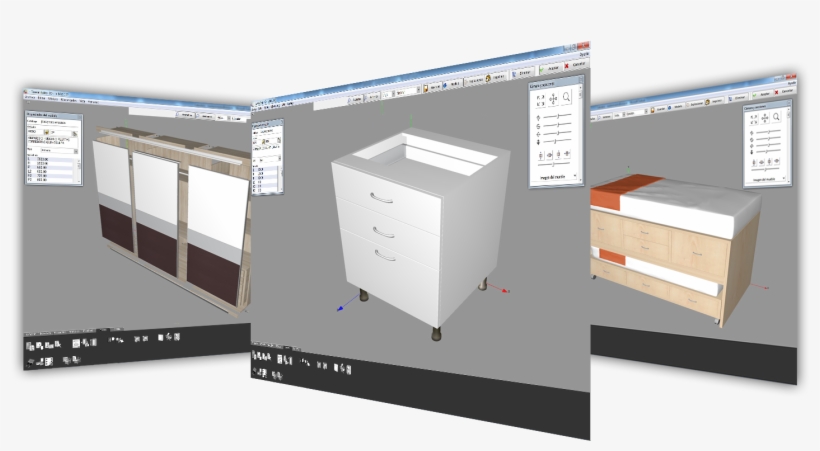Open Mueble menu in the left window
The width and height of the screenshot is (820, 451).
pos(53,99)
